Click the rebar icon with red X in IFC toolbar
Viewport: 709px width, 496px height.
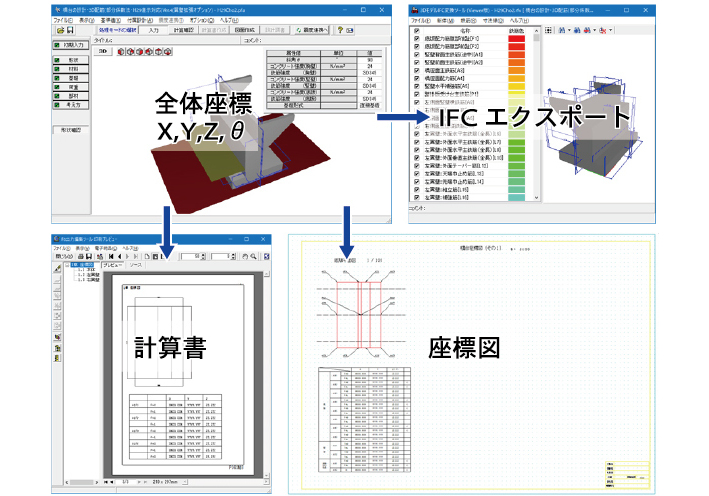point(602,30)
